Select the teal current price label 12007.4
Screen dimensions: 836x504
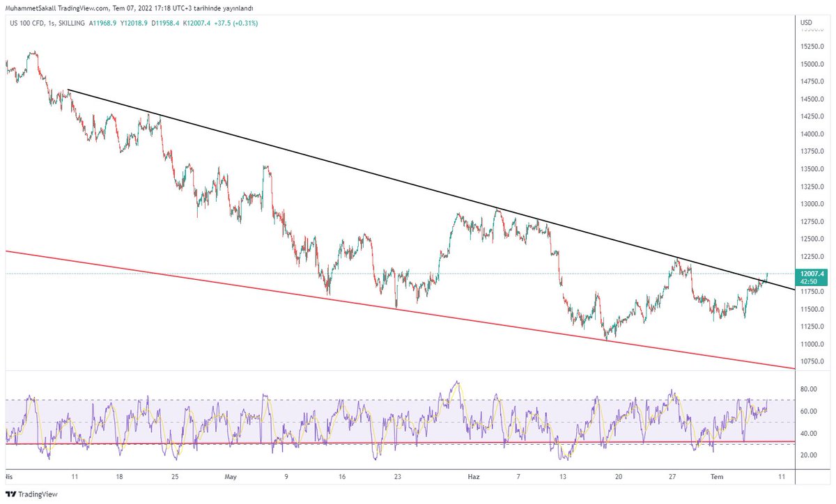pyautogui.click(x=811, y=274)
